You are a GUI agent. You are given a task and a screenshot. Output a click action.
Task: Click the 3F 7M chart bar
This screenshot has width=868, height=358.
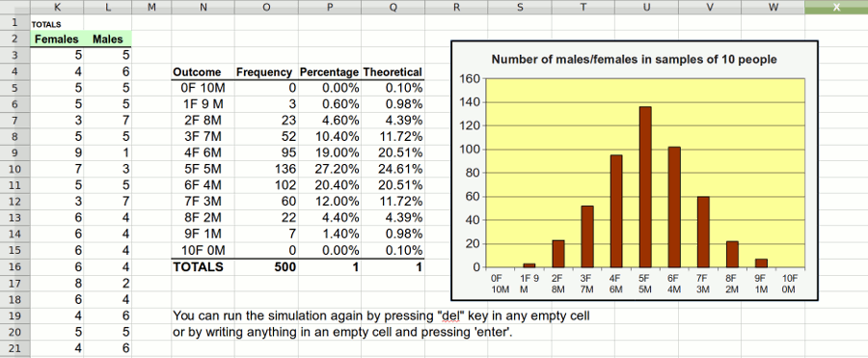(587, 236)
